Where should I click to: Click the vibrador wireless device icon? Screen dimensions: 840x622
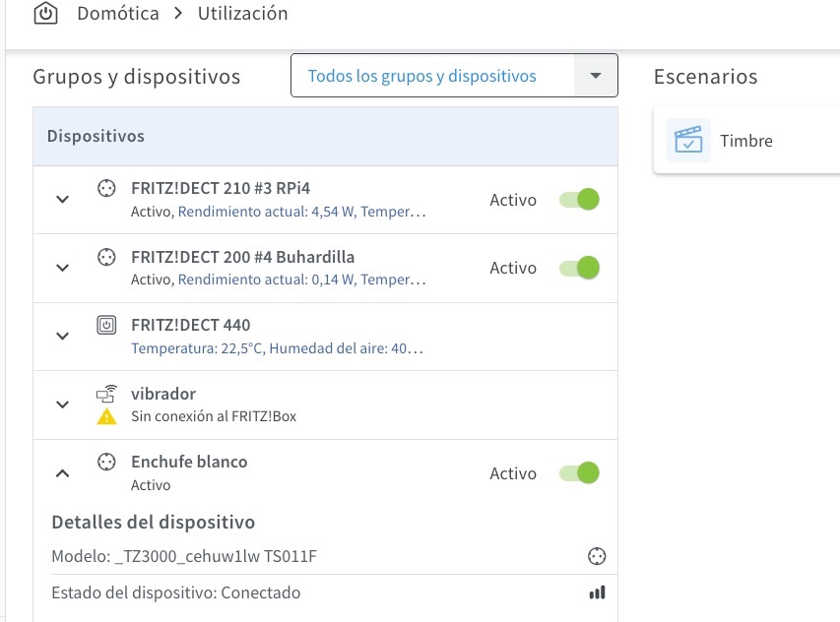click(x=106, y=394)
